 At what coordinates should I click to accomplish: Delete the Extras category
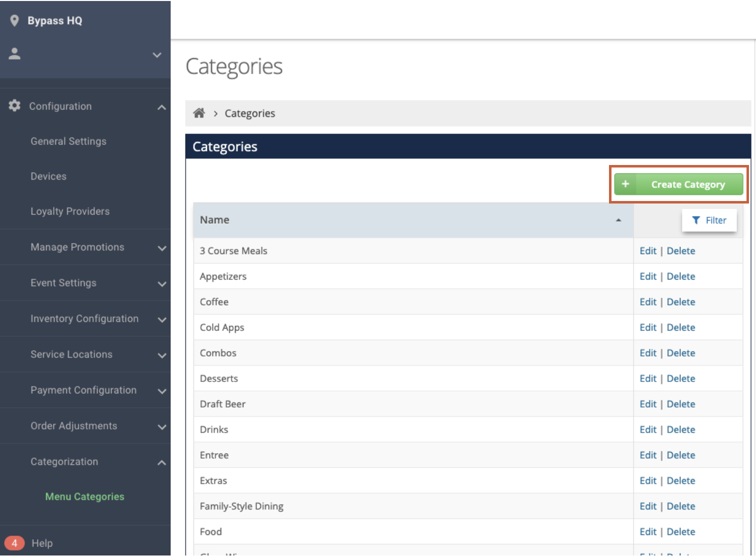tap(681, 480)
